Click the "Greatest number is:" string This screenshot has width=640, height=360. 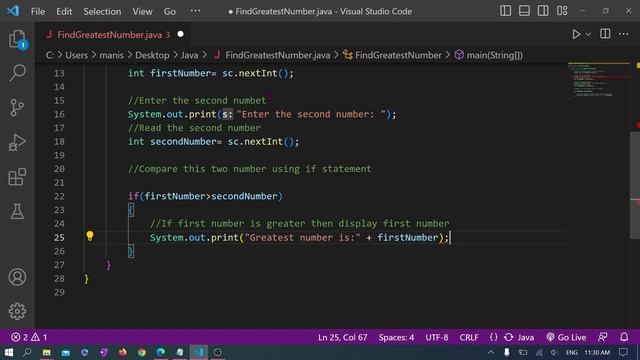(302, 238)
